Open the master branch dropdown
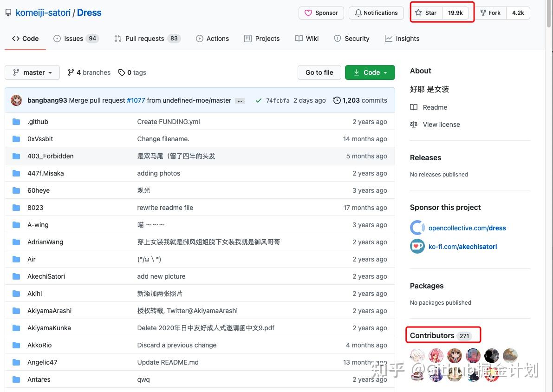This screenshot has height=392, width=553. pyautogui.click(x=32, y=72)
